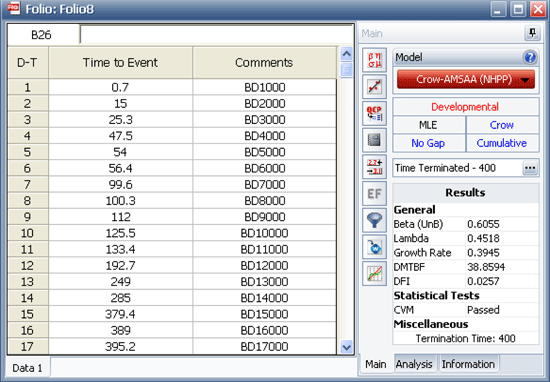Toggle the Cumulative setting
Viewport: 550px width, 382px height.
502,143
